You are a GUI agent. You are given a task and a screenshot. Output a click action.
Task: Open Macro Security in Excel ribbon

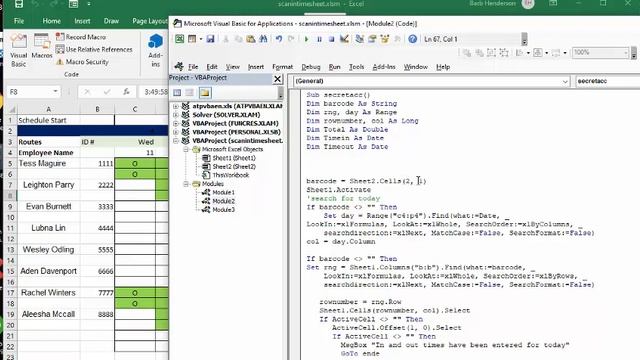coord(82,62)
